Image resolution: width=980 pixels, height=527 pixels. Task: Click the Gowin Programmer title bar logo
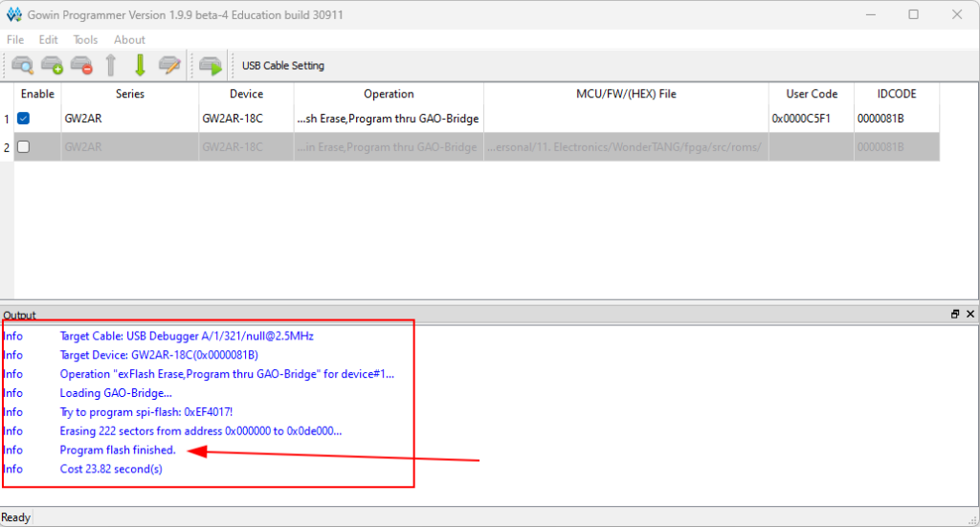tap(13, 14)
